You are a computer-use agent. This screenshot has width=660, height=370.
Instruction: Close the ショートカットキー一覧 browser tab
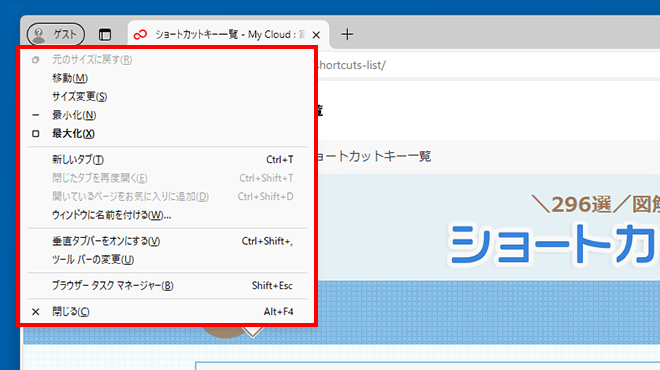(316, 35)
